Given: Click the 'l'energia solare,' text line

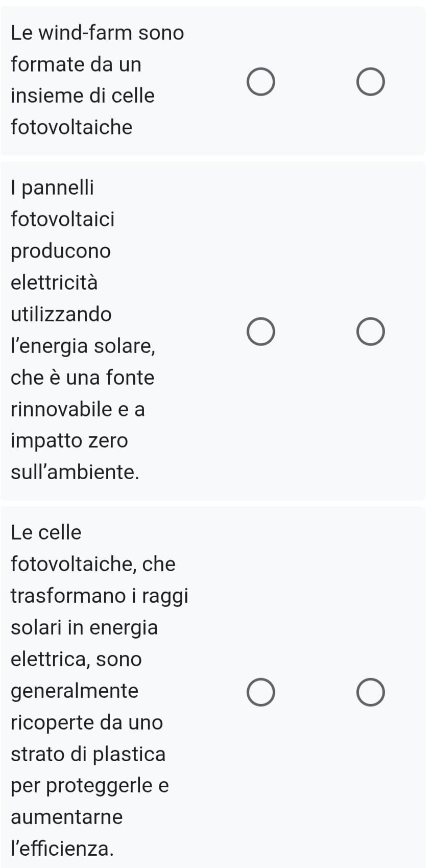Looking at the screenshot, I should pos(83,346).
